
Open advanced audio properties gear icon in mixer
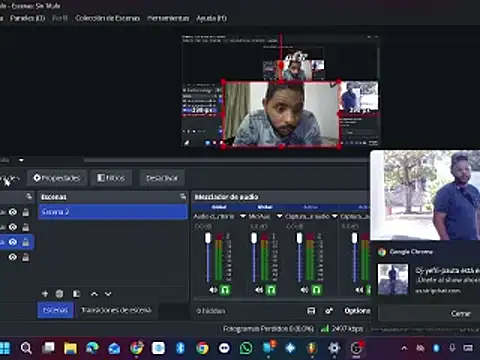(x=329, y=311)
